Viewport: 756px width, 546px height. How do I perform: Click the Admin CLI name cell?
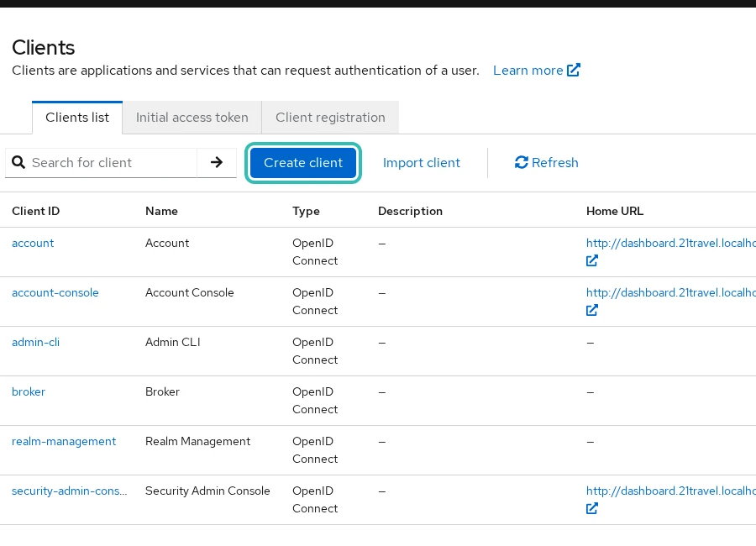(172, 343)
